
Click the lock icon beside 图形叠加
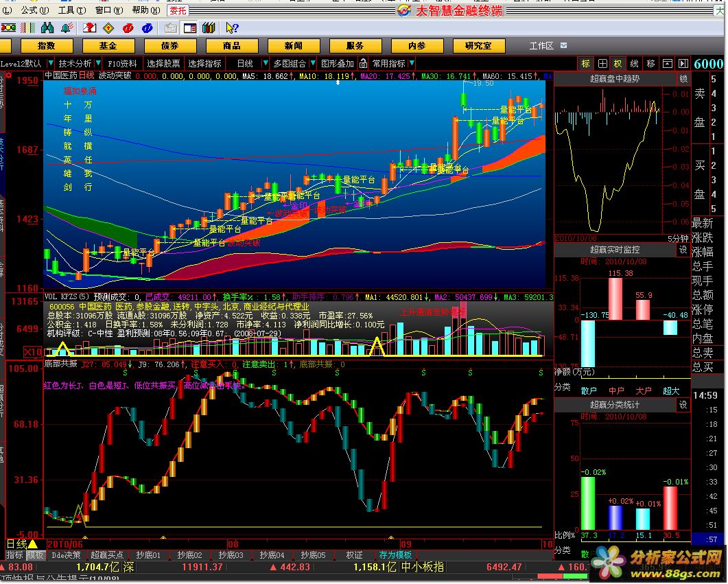point(364,64)
